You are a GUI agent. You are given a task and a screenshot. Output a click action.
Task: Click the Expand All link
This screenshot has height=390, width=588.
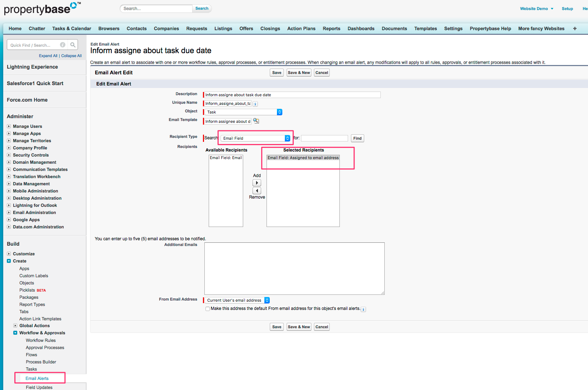click(x=48, y=56)
